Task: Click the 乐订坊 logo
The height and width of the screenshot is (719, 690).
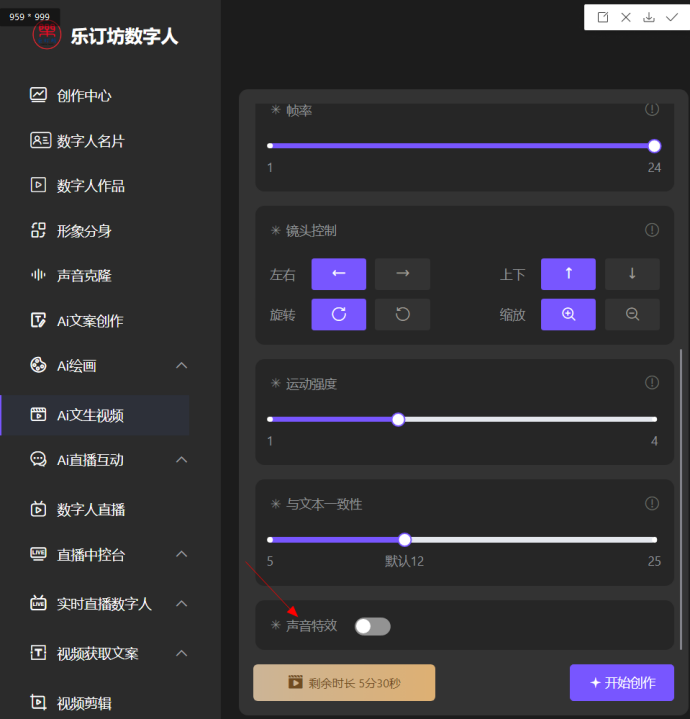Action: coord(47,35)
